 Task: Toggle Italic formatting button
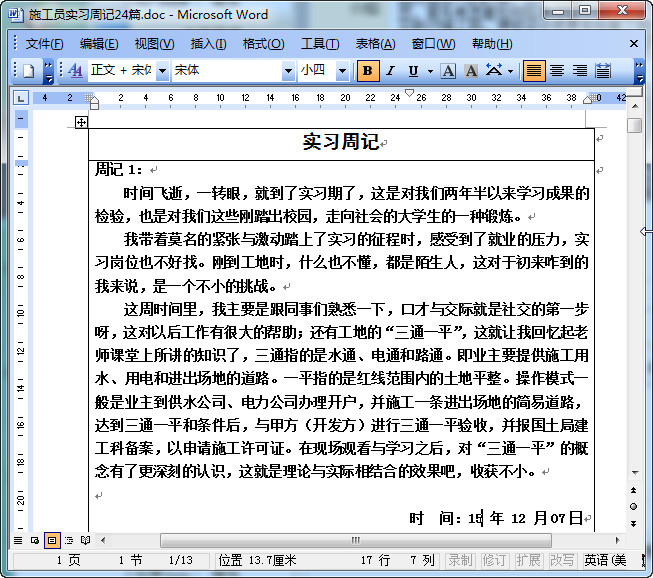pos(391,71)
